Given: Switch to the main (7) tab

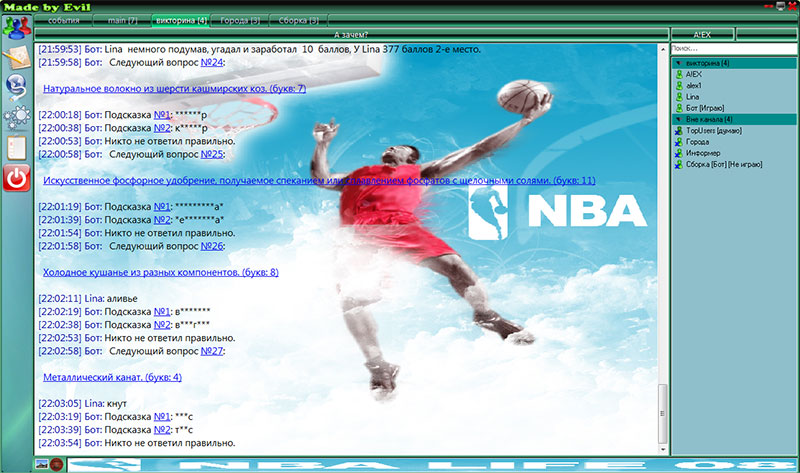Looking at the screenshot, I should [123, 20].
